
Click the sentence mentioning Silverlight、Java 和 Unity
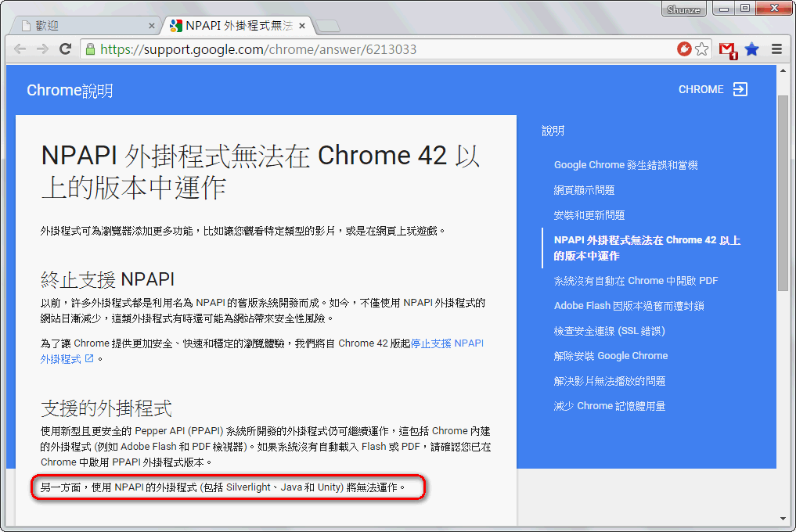[223, 487]
